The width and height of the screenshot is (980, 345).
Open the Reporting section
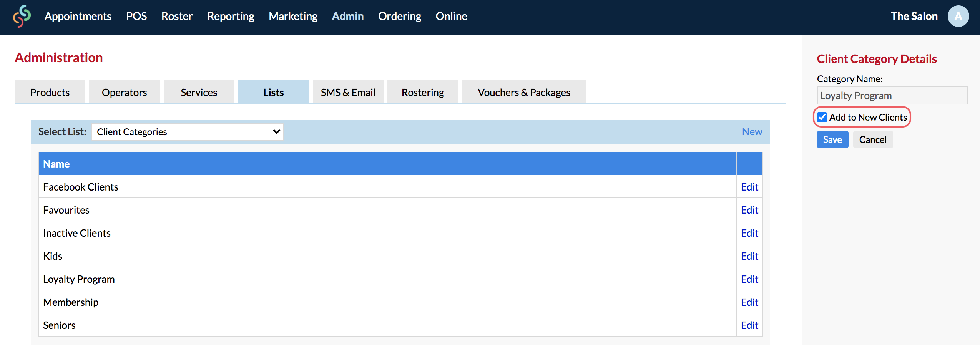click(x=231, y=16)
